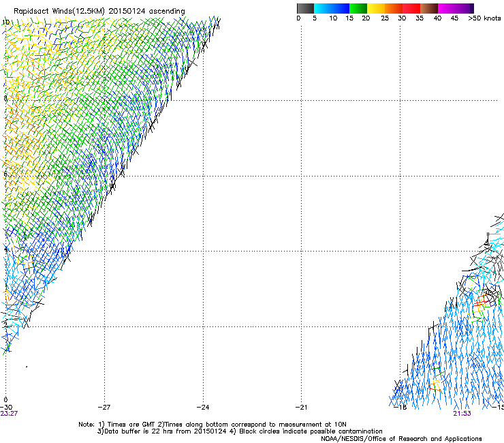Click the '0' color scale label under legend

coord(298,18)
